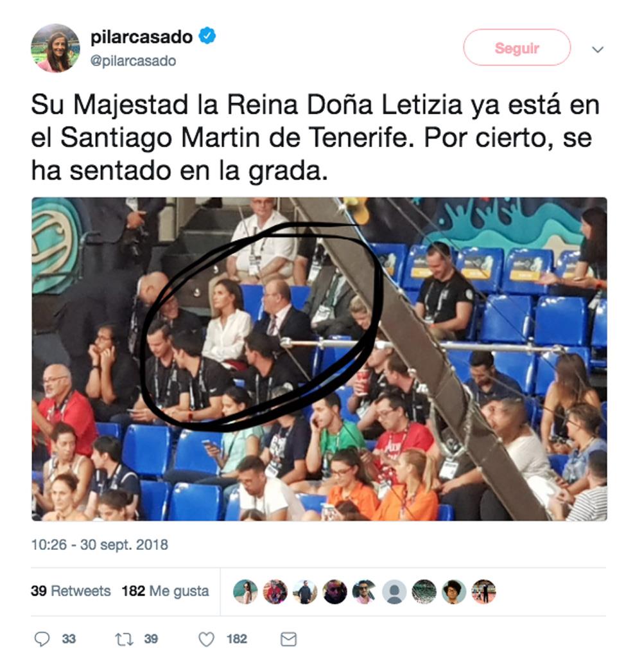Open the first liker's avatar

(x=245, y=592)
